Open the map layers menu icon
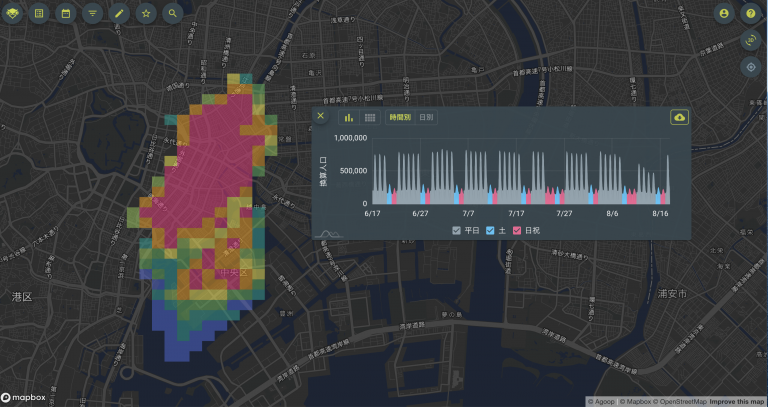The width and height of the screenshot is (768, 407). click(x=13, y=14)
